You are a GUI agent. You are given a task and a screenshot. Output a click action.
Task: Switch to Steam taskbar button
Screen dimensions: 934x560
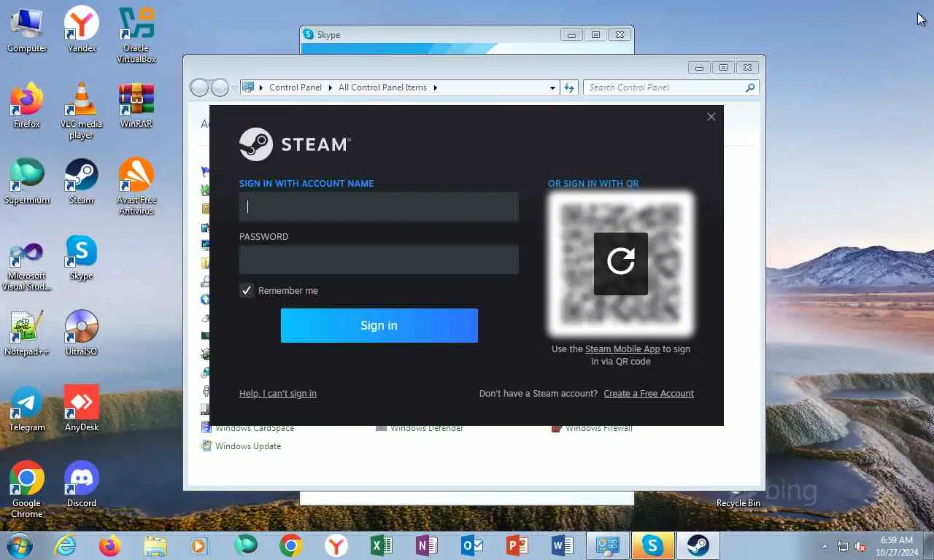coord(698,545)
